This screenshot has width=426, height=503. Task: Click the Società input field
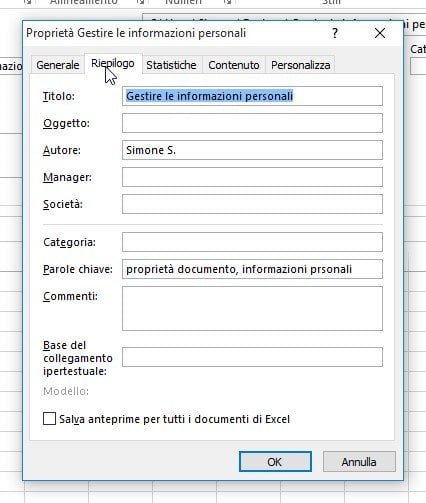[252, 204]
